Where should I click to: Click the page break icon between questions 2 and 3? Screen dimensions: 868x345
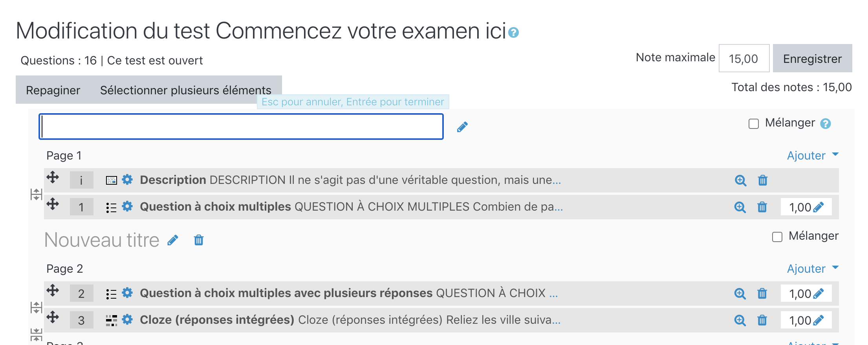[36, 307]
